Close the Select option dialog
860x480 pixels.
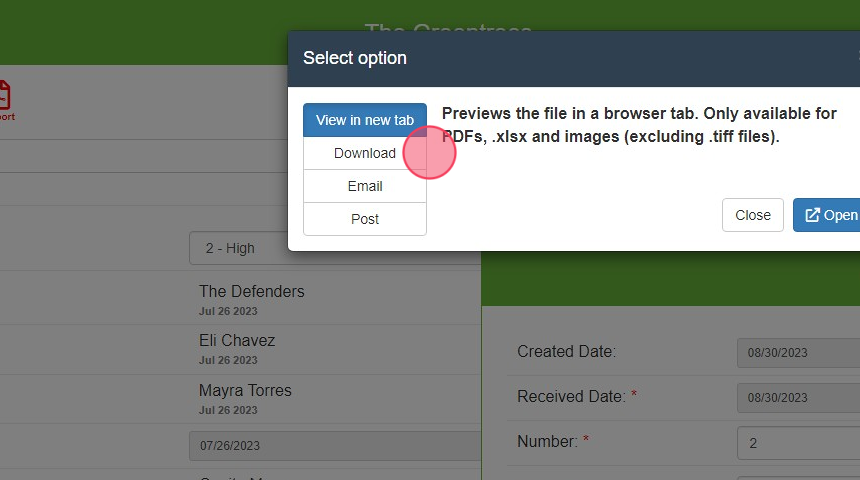click(752, 215)
